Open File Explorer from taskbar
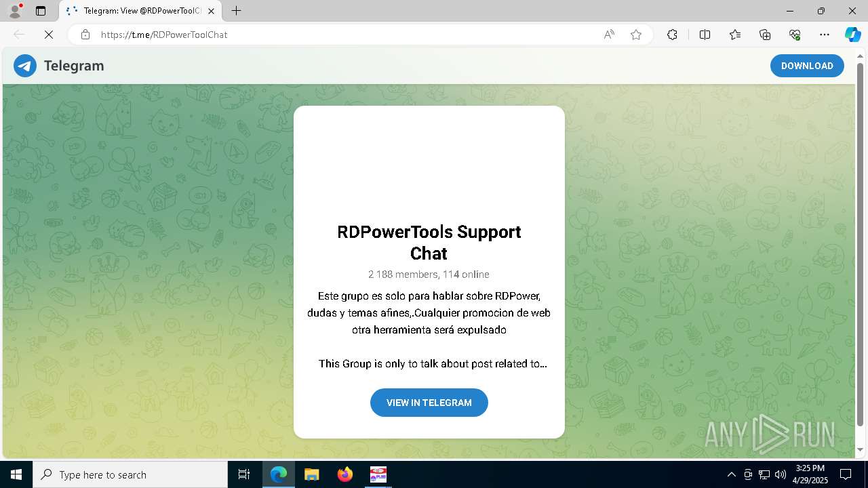Viewport: 868px width, 488px height. (311, 474)
